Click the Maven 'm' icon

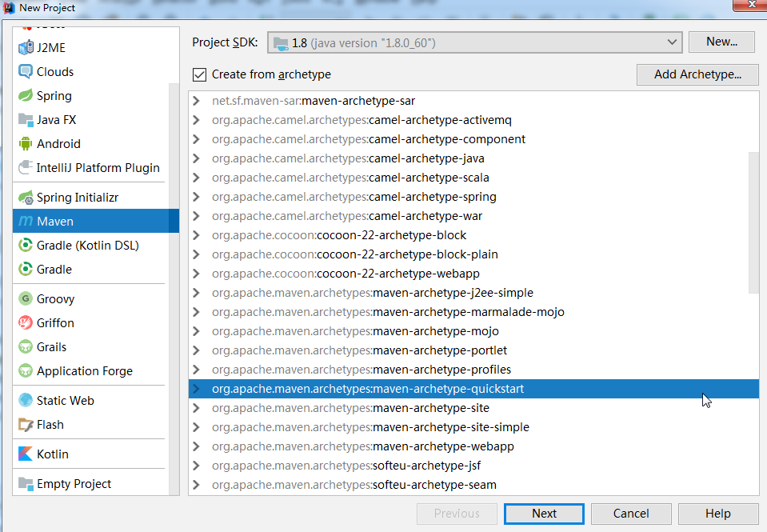click(x=26, y=222)
